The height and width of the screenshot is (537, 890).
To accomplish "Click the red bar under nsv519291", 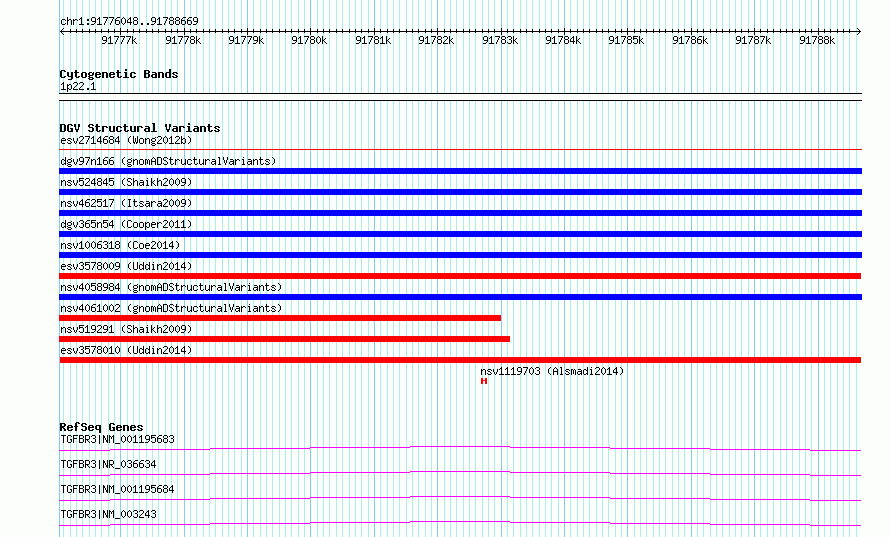I will tap(285, 339).
